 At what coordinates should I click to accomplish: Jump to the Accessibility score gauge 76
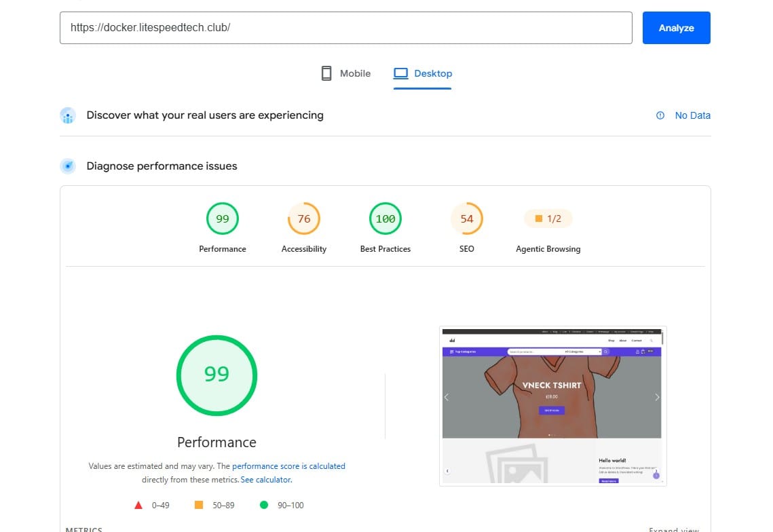(303, 218)
